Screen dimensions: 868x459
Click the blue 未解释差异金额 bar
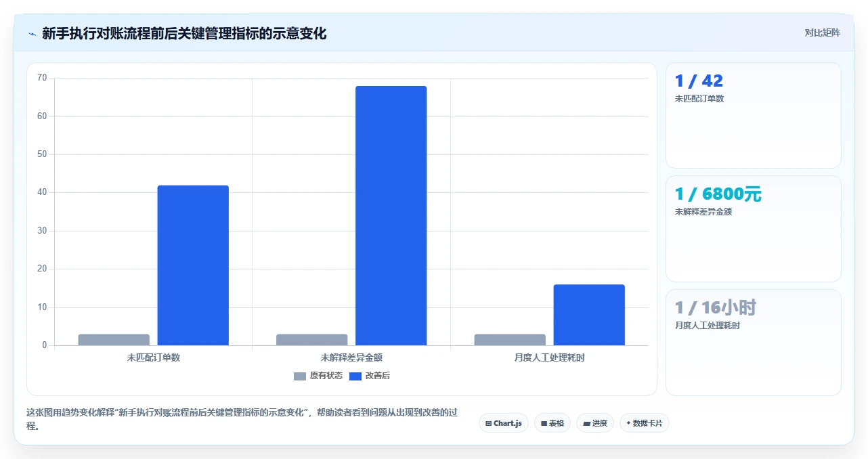tap(391, 216)
